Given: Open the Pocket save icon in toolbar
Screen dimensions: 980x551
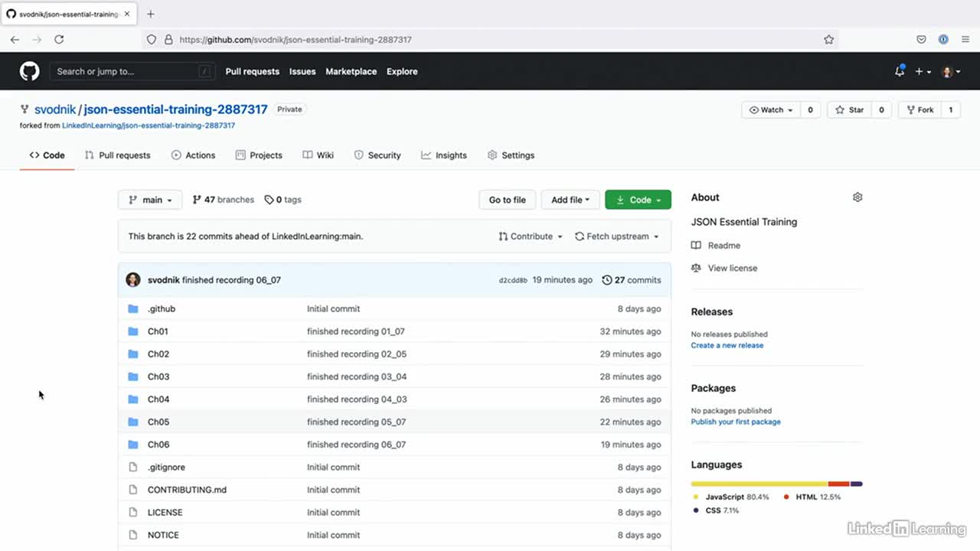Looking at the screenshot, I should tap(922, 39).
